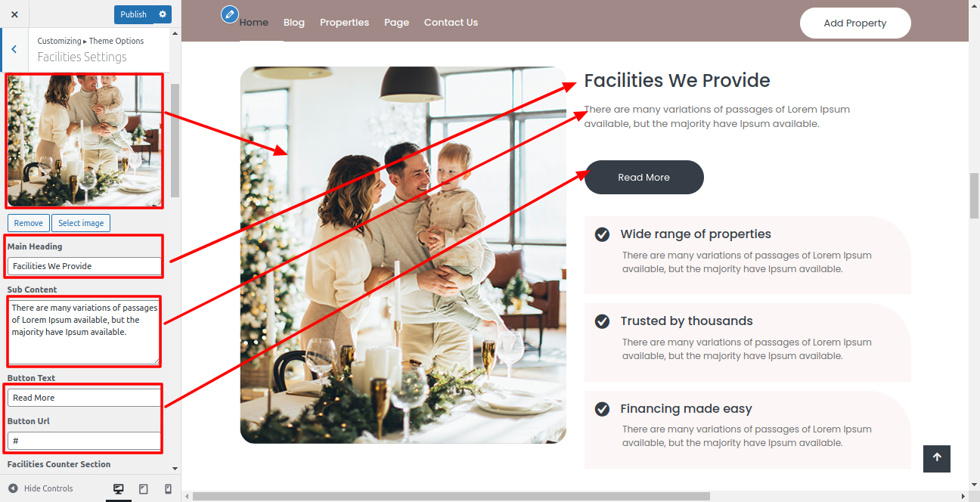Viewport: 980px width, 502px height.
Task: Remove the facilities image
Action: click(29, 223)
